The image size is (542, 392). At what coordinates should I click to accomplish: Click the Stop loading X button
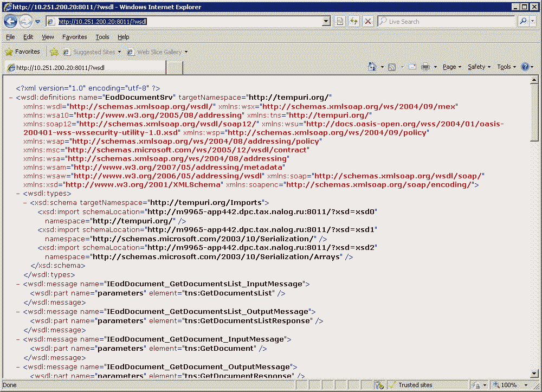pyautogui.click(x=368, y=22)
